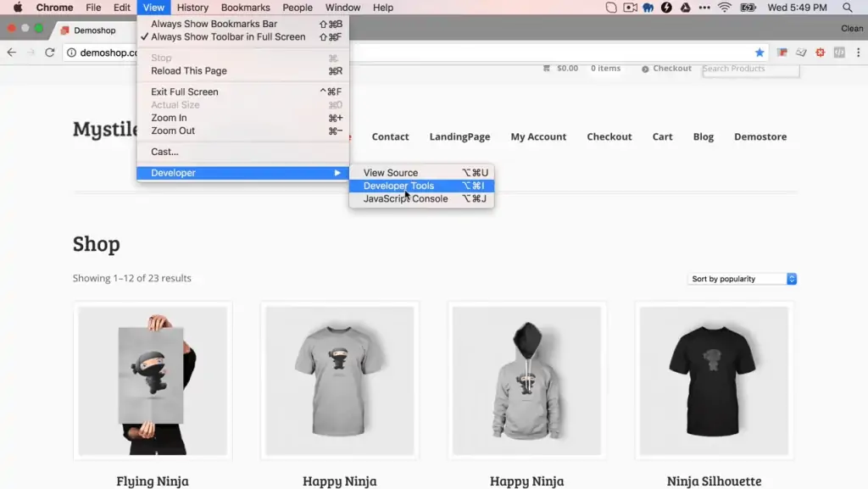Reload the page with the refresh icon
Screen dimensions: 868x489
[50, 52]
